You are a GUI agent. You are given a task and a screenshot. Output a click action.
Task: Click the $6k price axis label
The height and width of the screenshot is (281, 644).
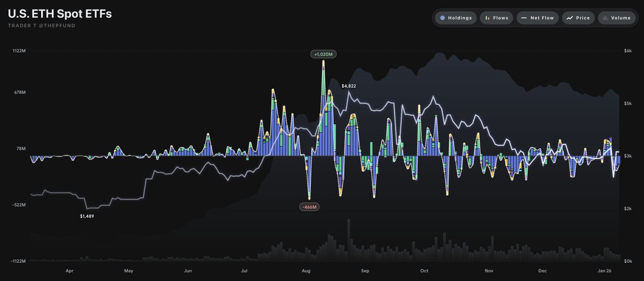[628, 51]
